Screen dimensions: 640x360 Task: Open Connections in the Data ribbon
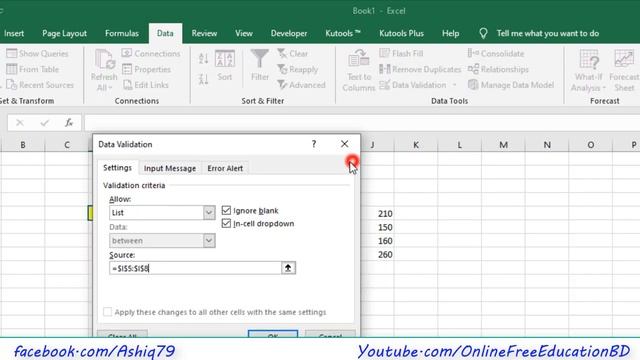(x=151, y=53)
